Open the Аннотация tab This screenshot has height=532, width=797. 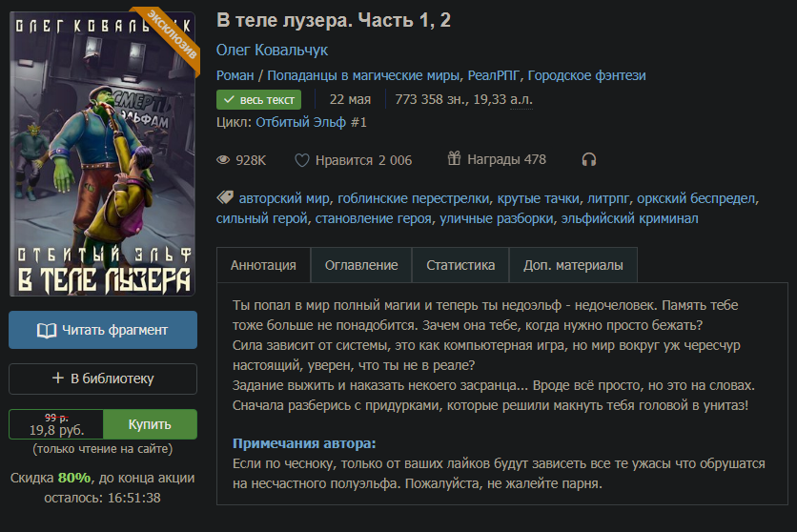(263, 265)
